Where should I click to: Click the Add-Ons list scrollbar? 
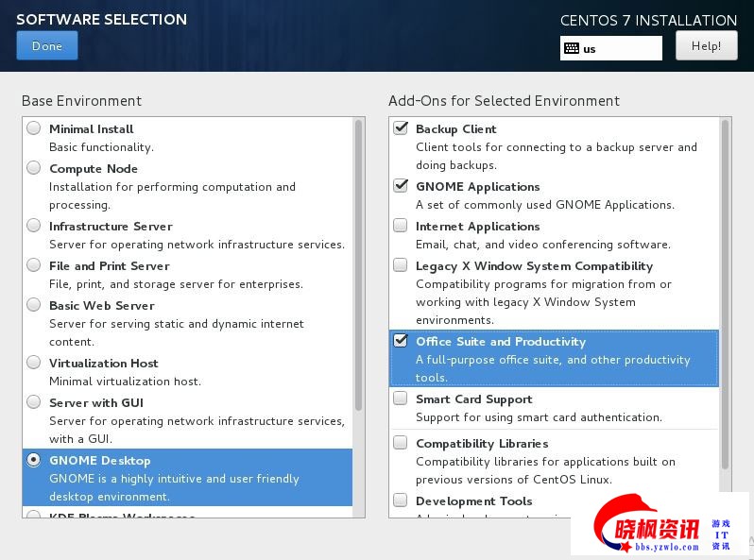[725, 293]
